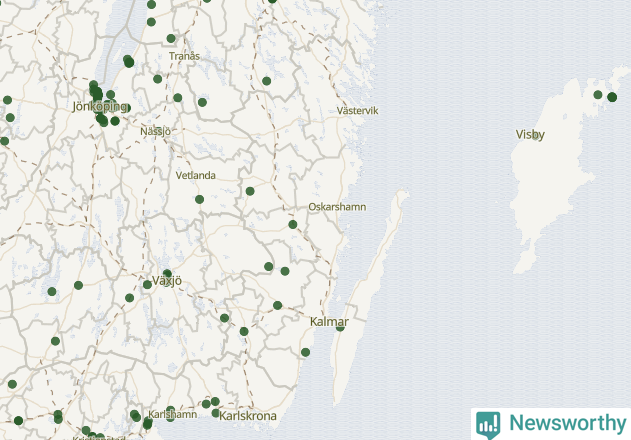Click the green dot beneath the Kalmar label
This screenshot has height=440, width=631.
pyautogui.click(x=340, y=328)
